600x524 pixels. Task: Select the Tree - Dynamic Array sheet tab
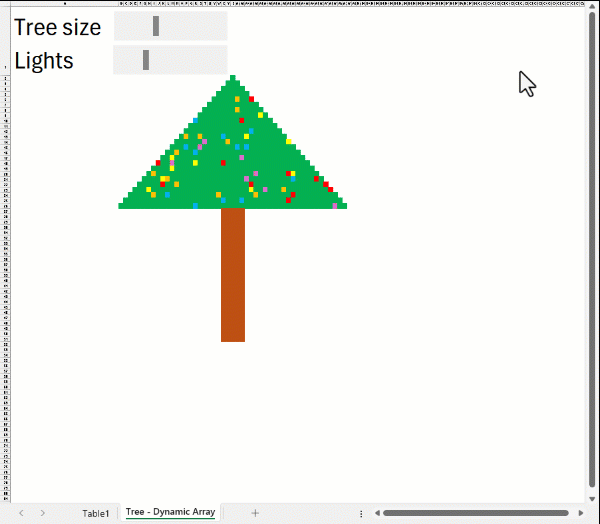170,513
